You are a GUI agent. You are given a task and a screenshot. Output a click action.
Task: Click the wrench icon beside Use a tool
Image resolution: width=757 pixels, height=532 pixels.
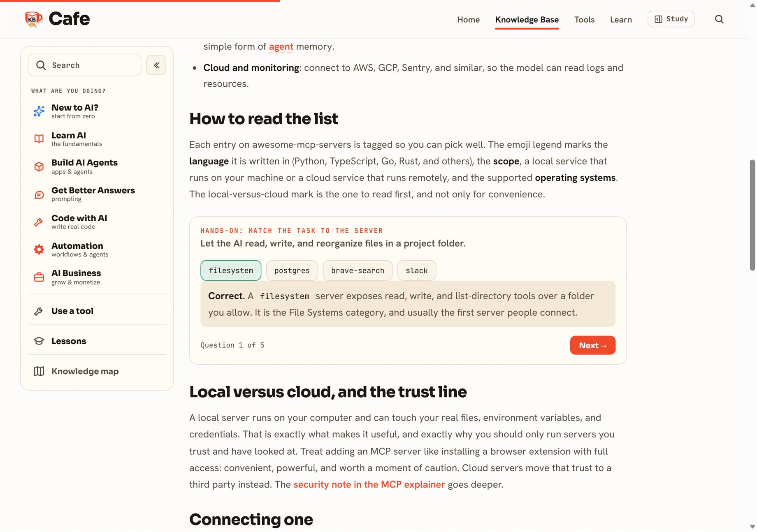[x=39, y=311]
